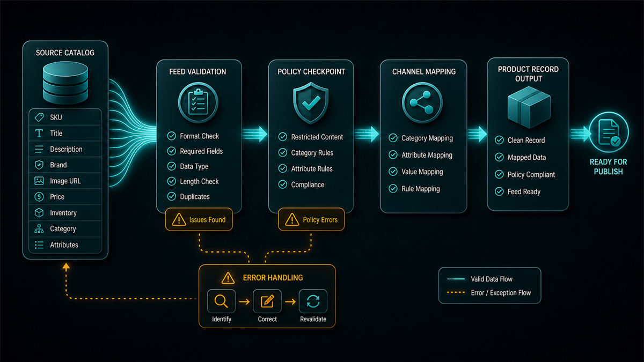Click the Channel Mapping share icon
This screenshot has height=362, width=644.
[x=422, y=102]
